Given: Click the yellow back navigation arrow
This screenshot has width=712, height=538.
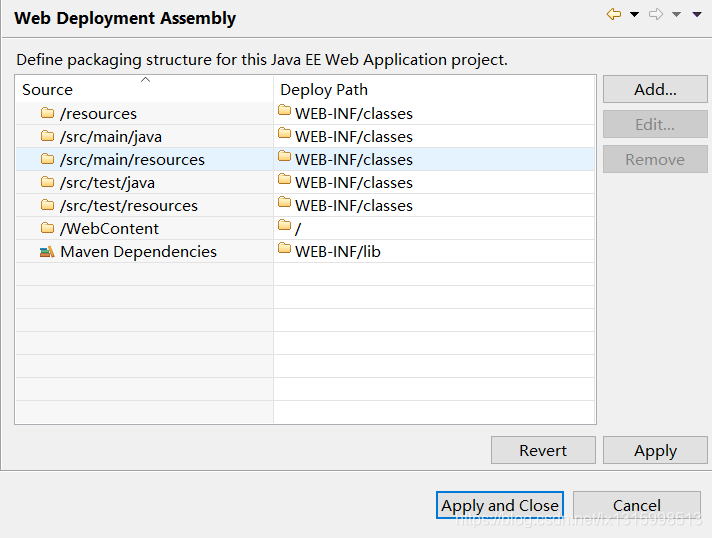Looking at the screenshot, I should tap(614, 14).
